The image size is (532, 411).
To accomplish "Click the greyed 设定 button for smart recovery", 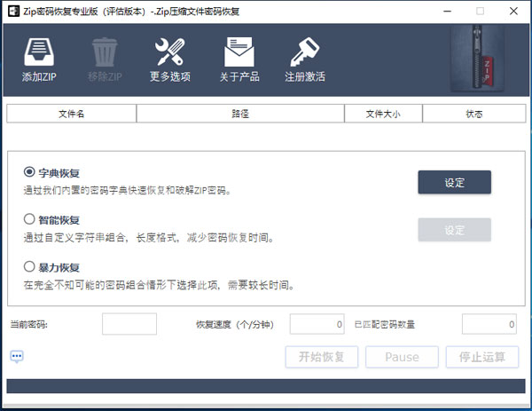I will [454, 230].
